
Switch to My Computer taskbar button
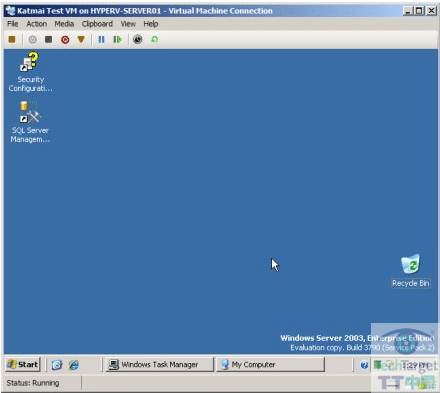(x=270, y=364)
